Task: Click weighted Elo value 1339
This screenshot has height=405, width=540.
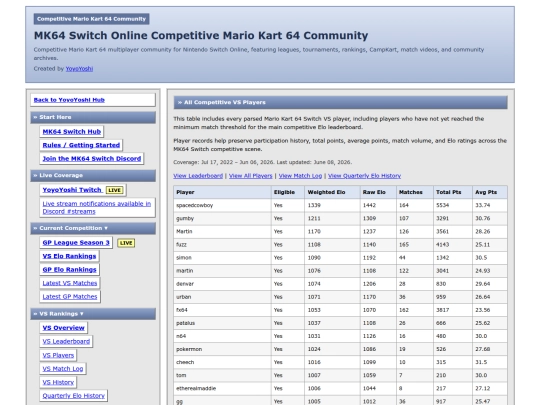Action: click(x=314, y=205)
